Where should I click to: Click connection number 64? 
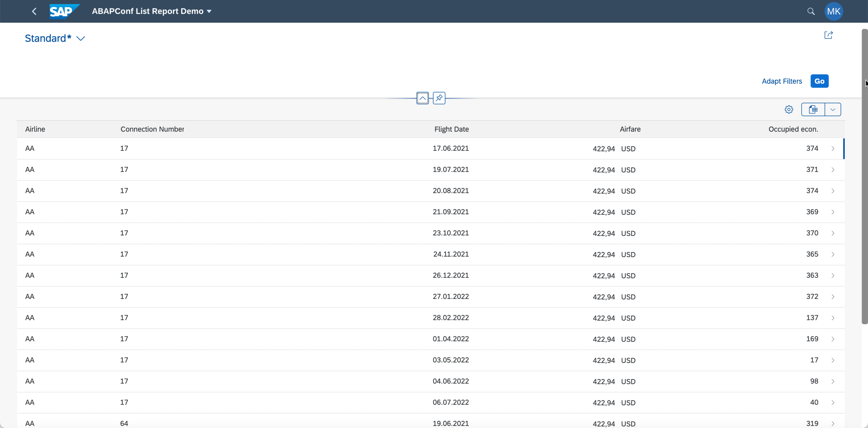coord(124,423)
